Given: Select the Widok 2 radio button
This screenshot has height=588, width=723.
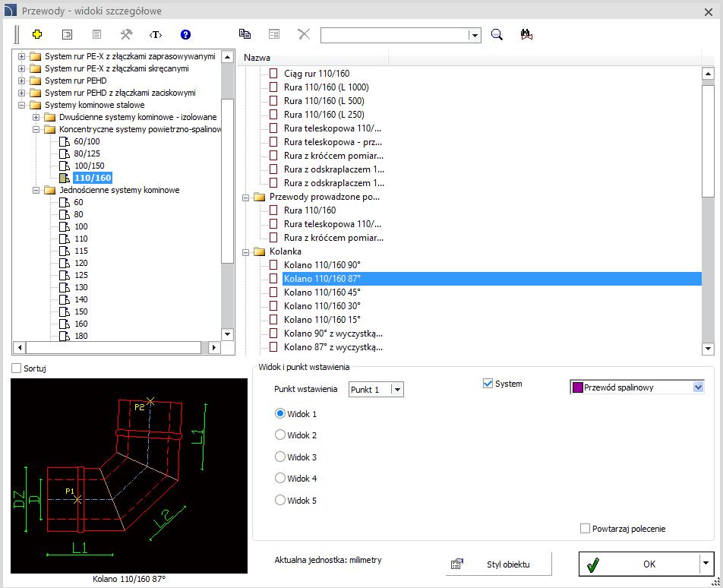Looking at the screenshot, I should [x=280, y=435].
